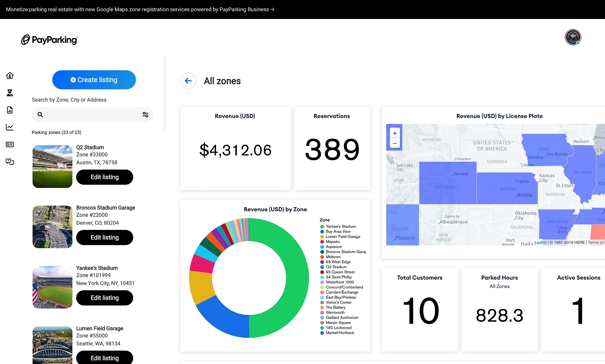The height and width of the screenshot is (364, 605).
Task: Zoom in on the revenue map
Action: 395,133
